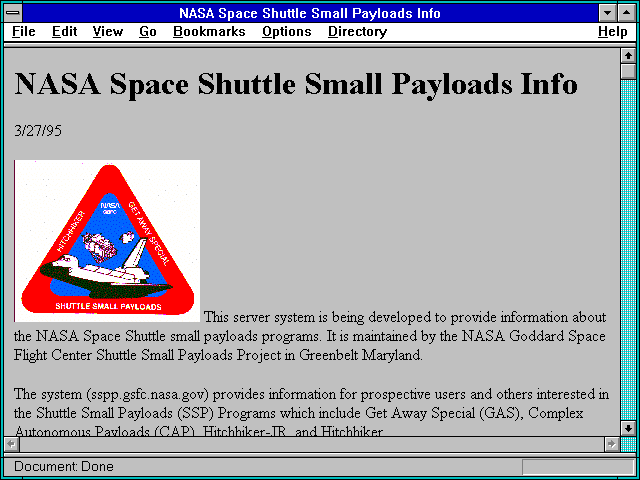
Task: Open the File menu
Action: [x=24, y=32]
